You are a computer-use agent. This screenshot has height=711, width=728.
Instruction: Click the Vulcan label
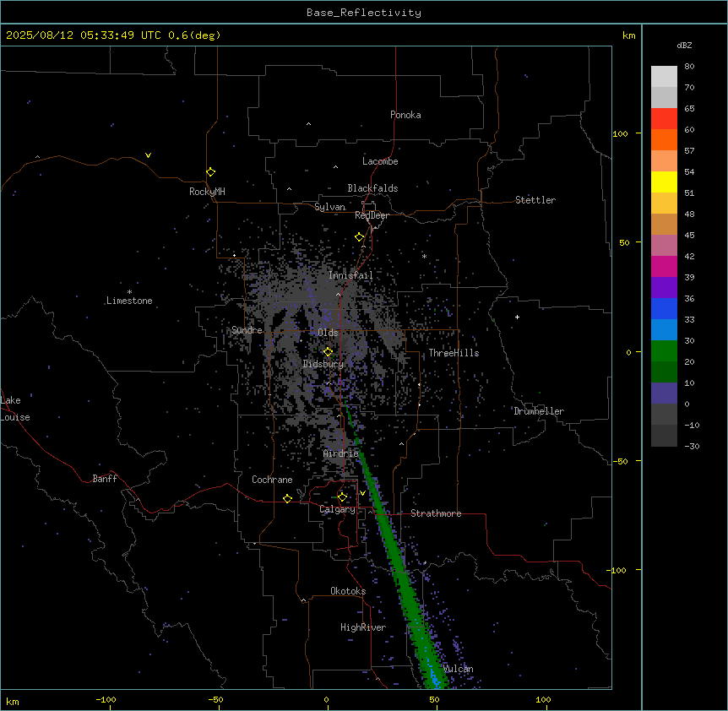(x=459, y=669)
